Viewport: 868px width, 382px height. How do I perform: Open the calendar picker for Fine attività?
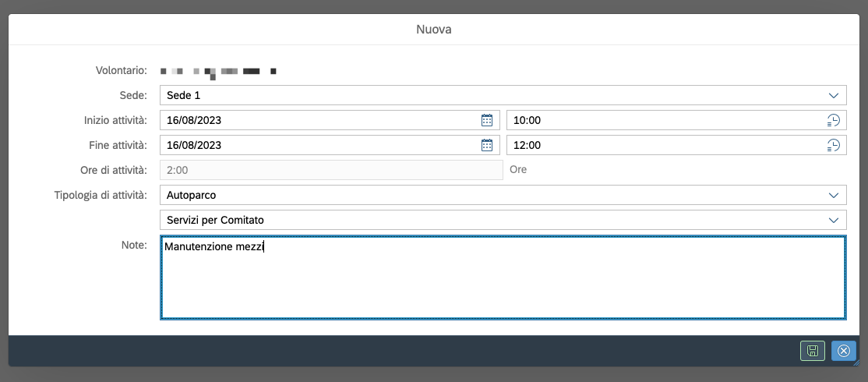487,145
